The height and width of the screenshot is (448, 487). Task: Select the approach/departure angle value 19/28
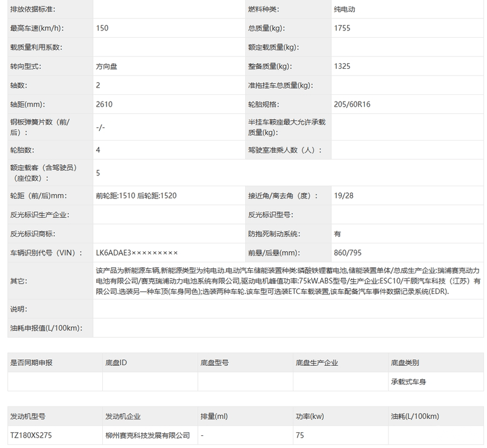coord(343,196)
